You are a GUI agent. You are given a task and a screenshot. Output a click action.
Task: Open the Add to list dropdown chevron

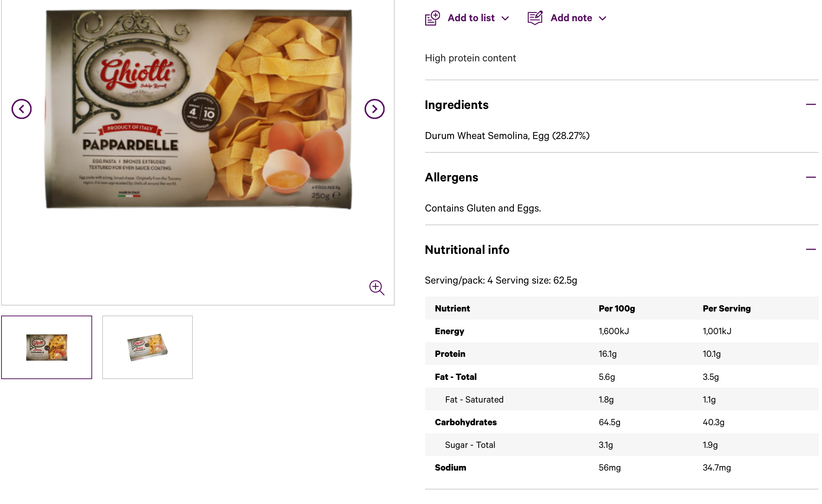click(505, 18)
